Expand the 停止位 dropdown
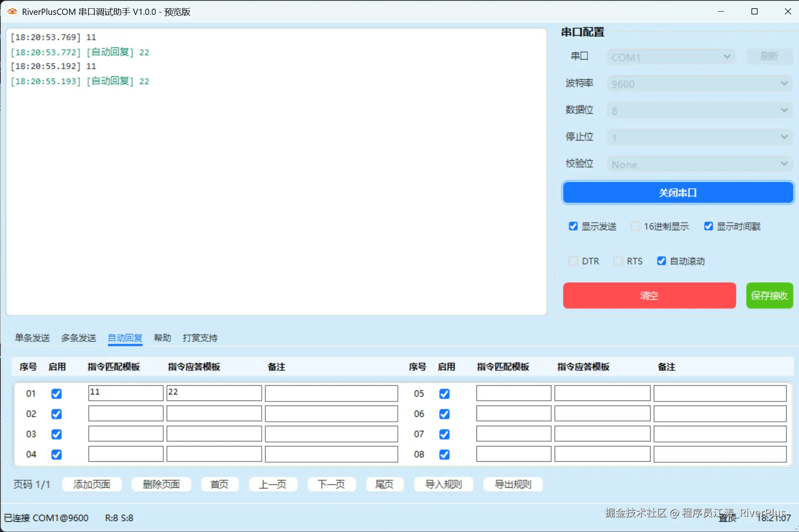 coord(700,137)
